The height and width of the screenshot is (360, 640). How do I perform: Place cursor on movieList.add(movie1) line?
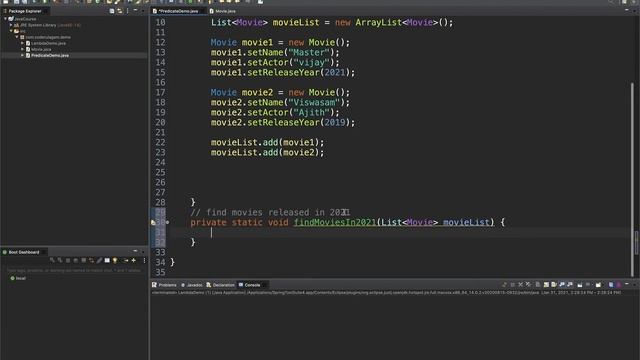click(267, 142)
